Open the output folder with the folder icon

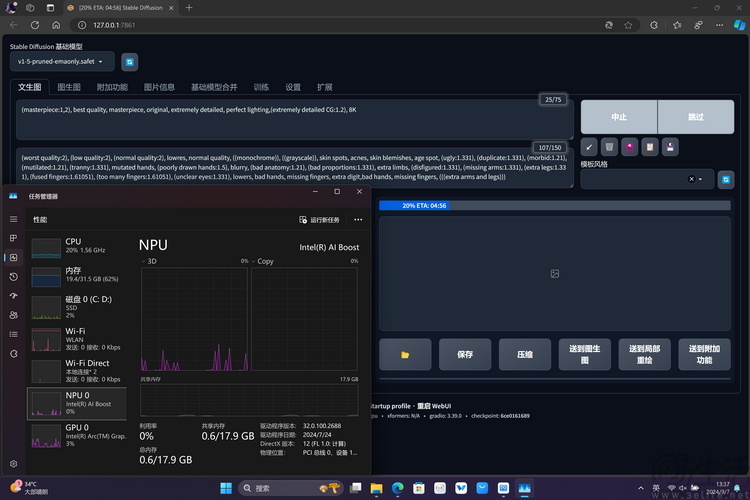tap(405, 354)
